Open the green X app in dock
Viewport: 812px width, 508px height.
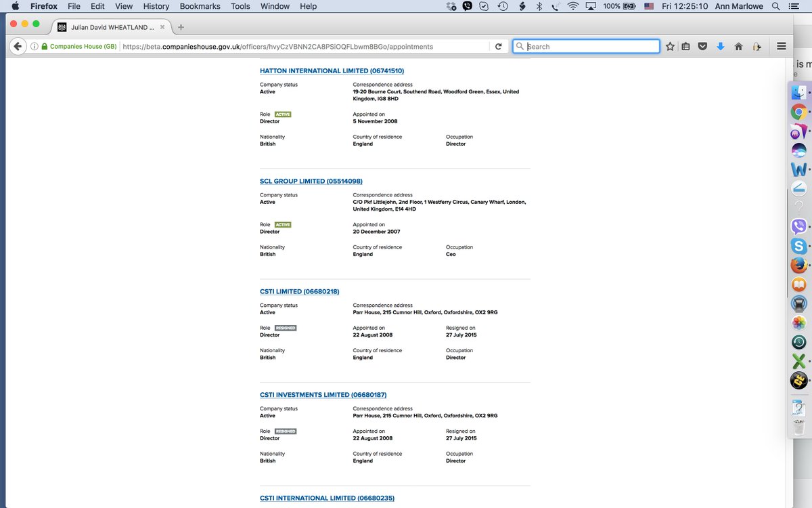pos(798,362)
